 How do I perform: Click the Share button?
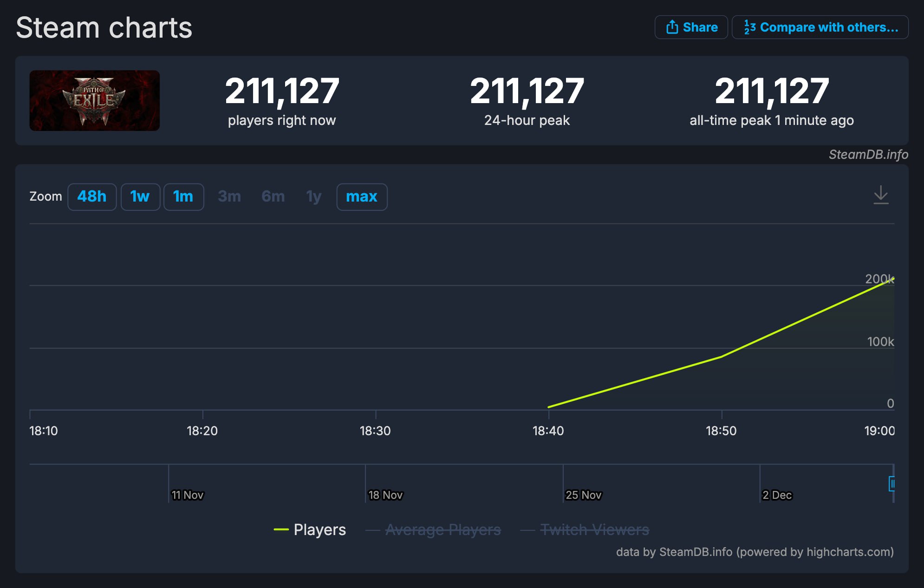[x=691, y=27]
